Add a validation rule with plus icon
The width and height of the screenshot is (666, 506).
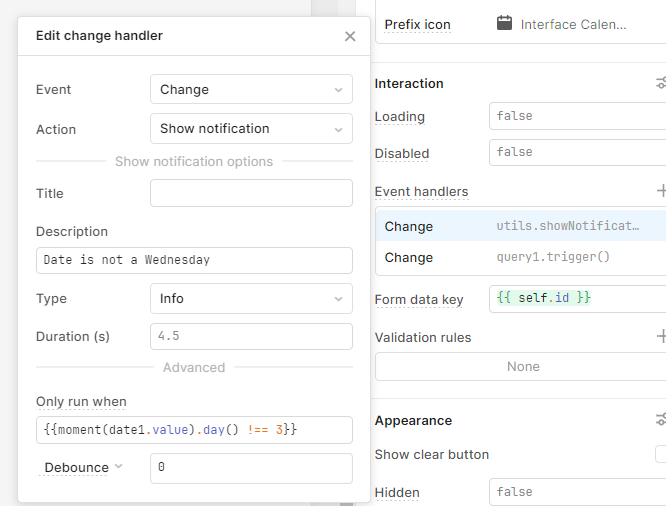point(660,337)
